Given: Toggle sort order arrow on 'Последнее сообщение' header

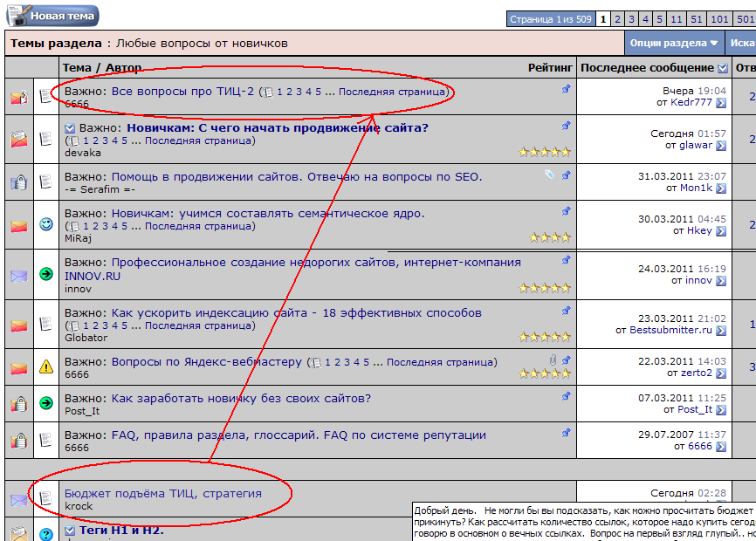Looking at the screenshot, I should pos(722,68).
